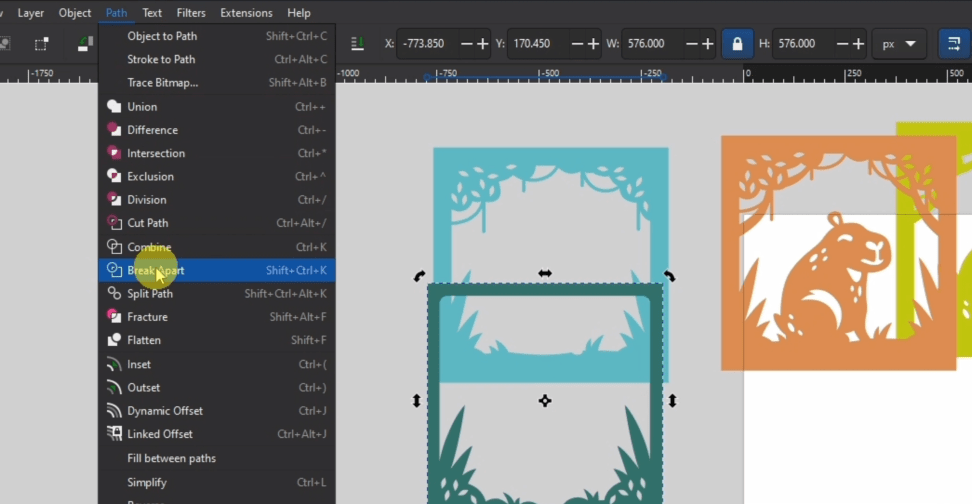Screen dimensions: 972x504
Task: Click the rotate handle at selection top-right
Action: coord(669,276)
